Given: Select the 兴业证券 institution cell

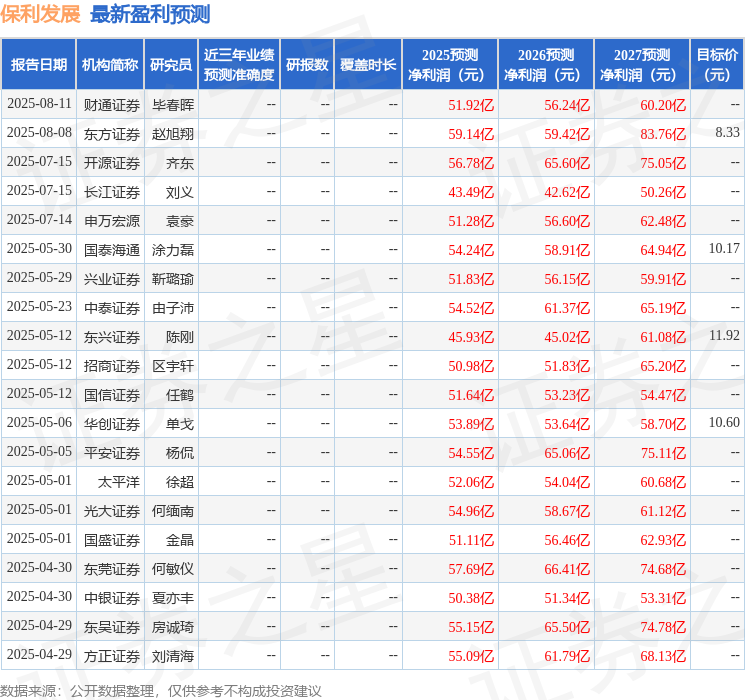Looking at the screenshot, I should 112,279.
